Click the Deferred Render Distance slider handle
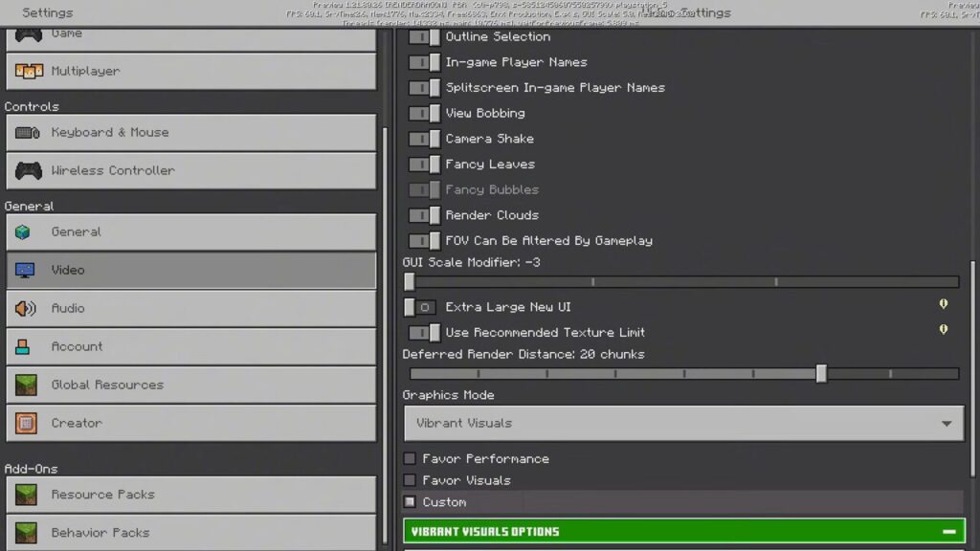Screen dimensions: 980x551 [x=821, y=374]
